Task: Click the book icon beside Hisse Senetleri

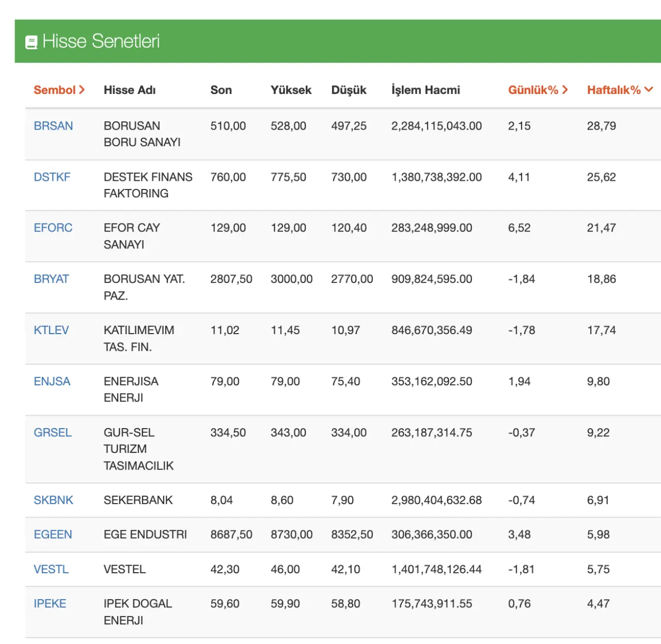Action: coord(32,42)
